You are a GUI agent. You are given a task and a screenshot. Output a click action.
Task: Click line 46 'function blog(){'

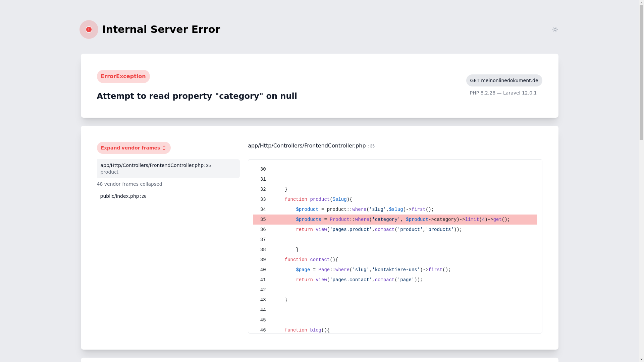click(395, 330)
